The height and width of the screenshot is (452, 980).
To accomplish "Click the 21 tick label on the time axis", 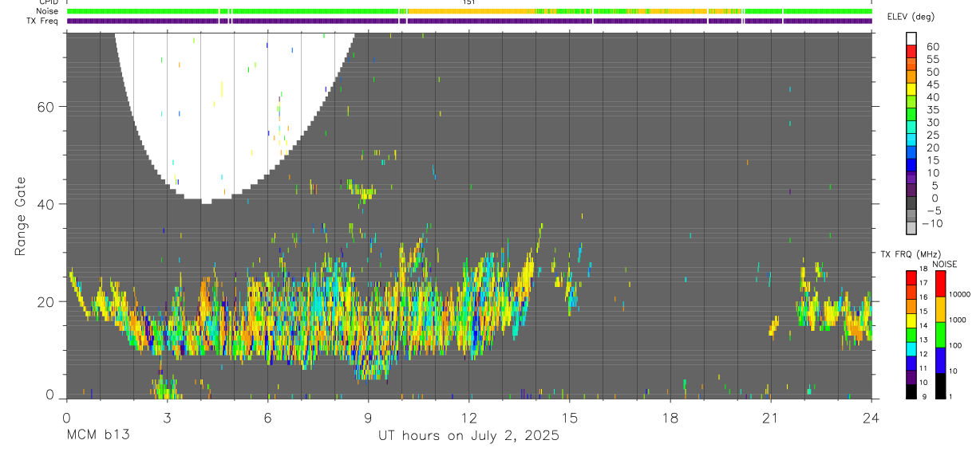I will click(x=770, y=418).
